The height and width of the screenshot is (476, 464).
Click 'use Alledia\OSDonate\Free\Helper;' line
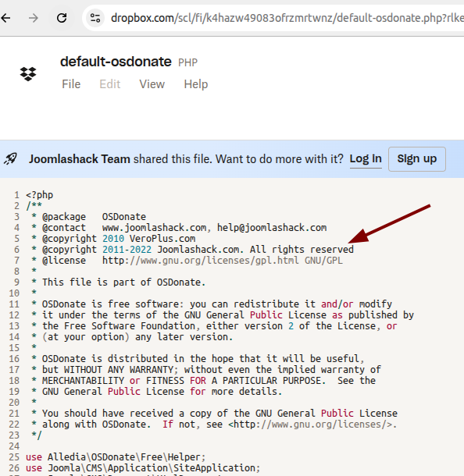[x=116, y=457]
